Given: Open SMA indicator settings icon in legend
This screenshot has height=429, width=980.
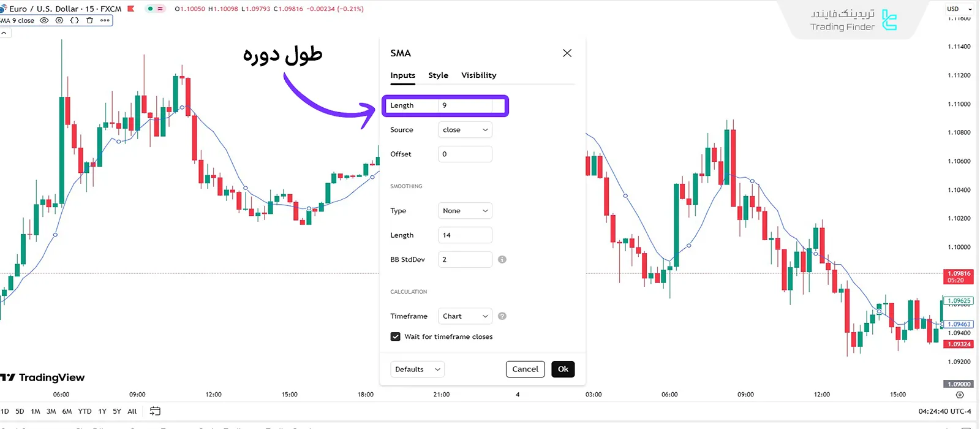Looking at the screenshot, I should click(59, 20).
